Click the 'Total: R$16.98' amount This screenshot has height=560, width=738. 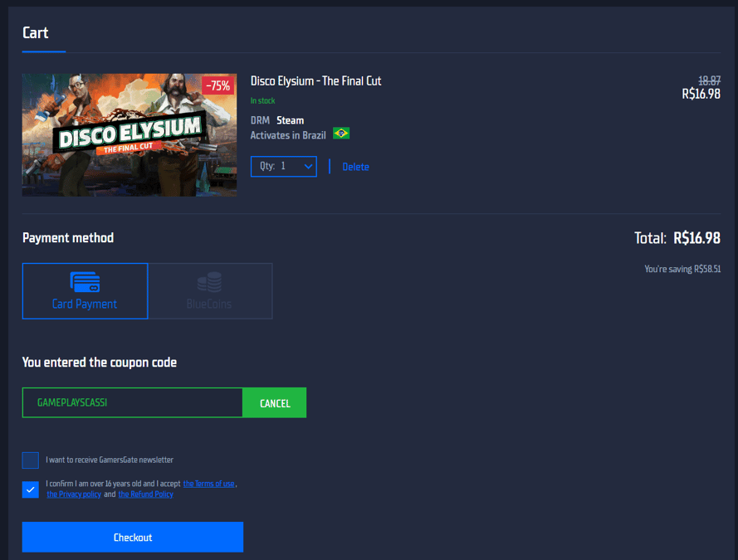tap(677, 238)
